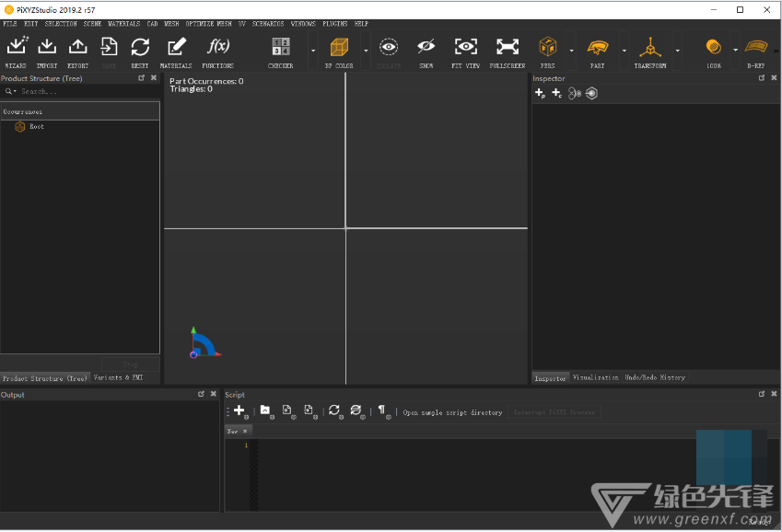
Task: Open the Export tool
Action: (77, 51)
